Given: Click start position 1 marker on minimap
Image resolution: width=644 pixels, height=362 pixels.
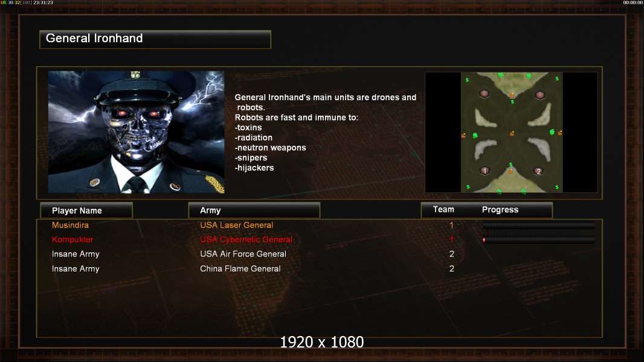Looking at the screenshot, I should [x=485, y=171].
